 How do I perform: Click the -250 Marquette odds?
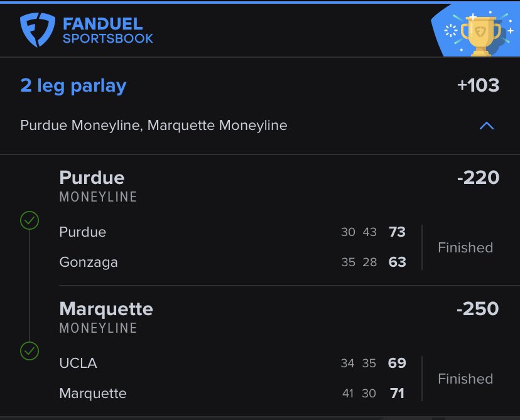click(477, 309)
